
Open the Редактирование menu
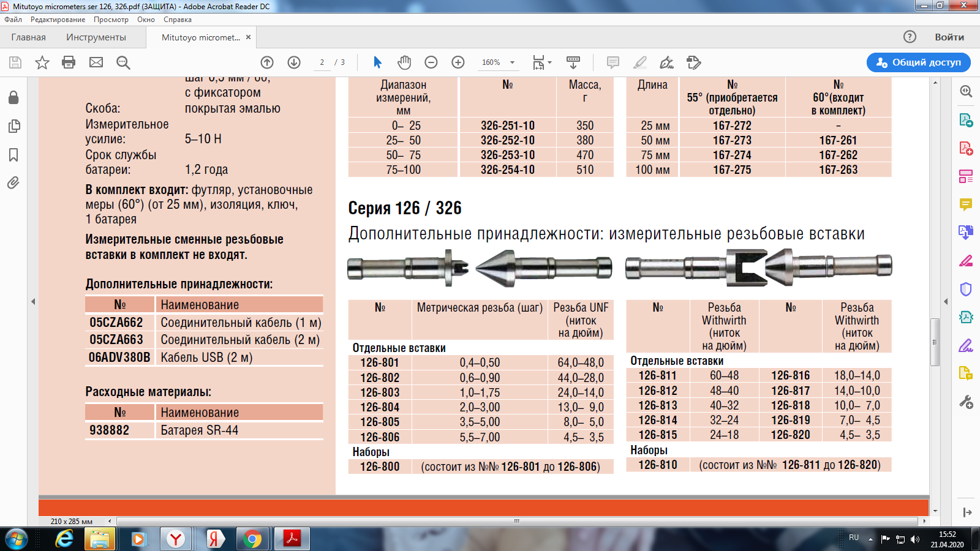58,20
